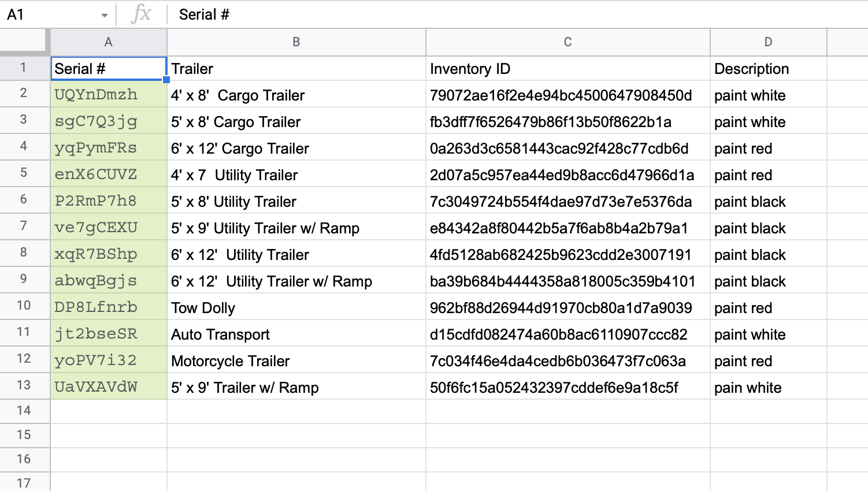Screen dimensions: 868x491
Task: Click the fill handle of cell A1
Action: pyautogui.click(x=166, y=80)
